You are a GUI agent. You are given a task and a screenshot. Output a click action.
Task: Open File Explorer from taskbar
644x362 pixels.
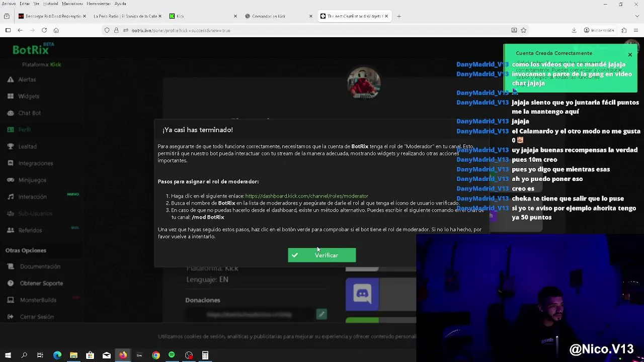click(x=73, y=355)
